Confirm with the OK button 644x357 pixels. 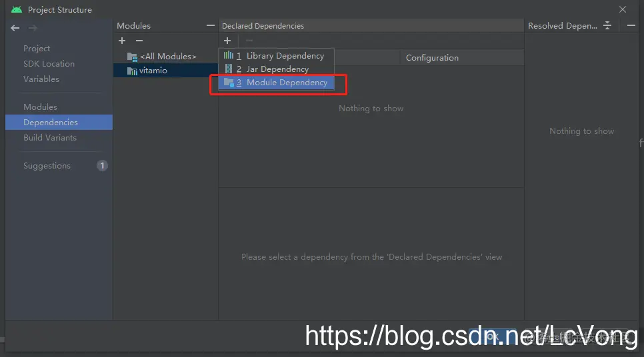coord(493,337)
